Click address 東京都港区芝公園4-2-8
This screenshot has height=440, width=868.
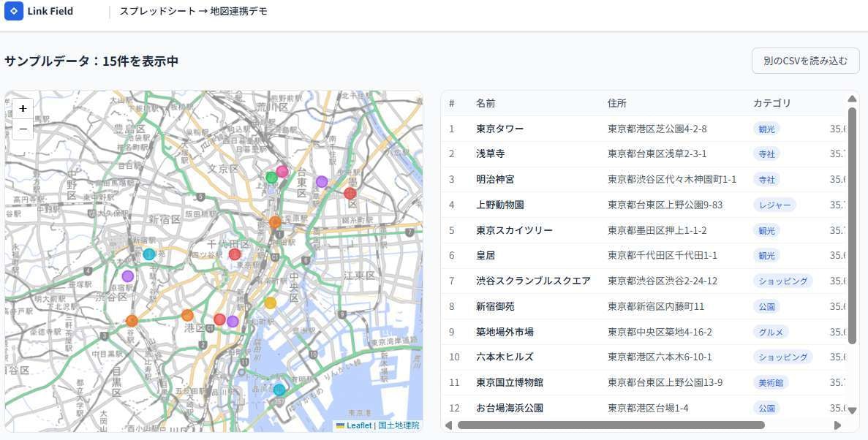[x=657, y=129]
